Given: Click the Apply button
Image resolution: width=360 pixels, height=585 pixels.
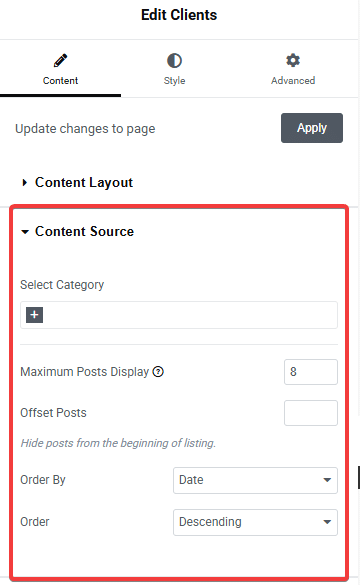Looking at the screenshot, I should tap(312, 128).
